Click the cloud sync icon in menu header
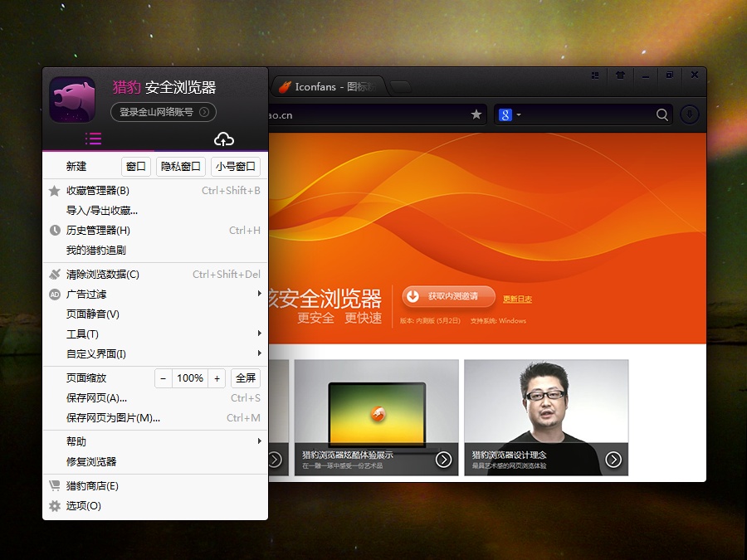Image resolution: width=747 pixels, height=560 pixels. [x=223, y=139]
